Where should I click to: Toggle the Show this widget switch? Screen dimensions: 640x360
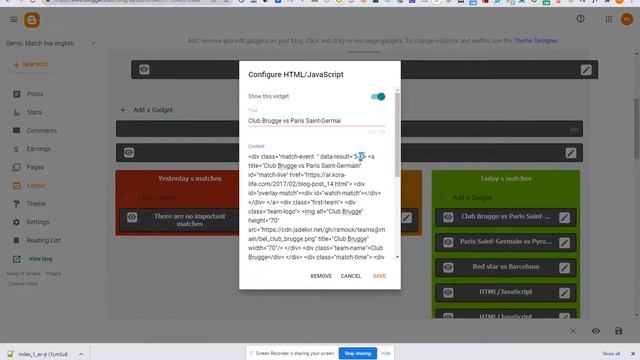pyautogui.click(x=378, y=97)
